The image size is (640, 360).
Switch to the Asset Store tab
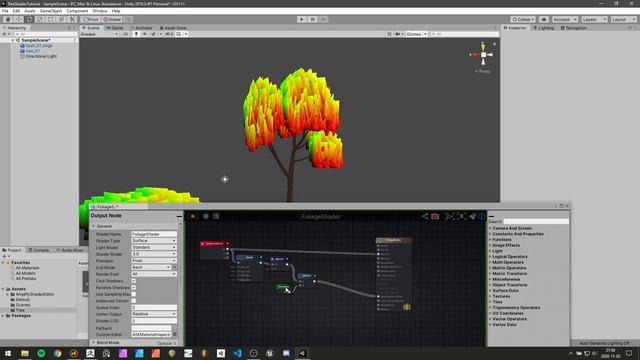173,28
